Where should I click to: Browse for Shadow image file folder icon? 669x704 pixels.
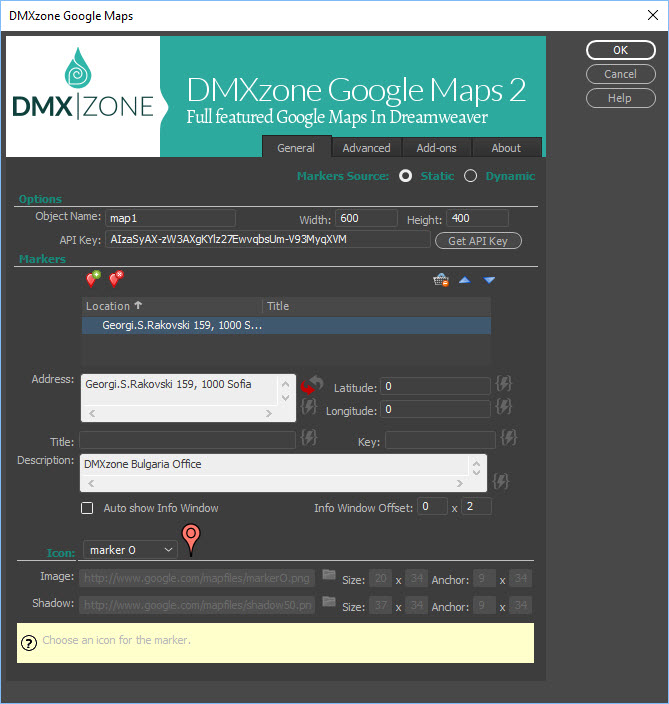click(329, 601)
